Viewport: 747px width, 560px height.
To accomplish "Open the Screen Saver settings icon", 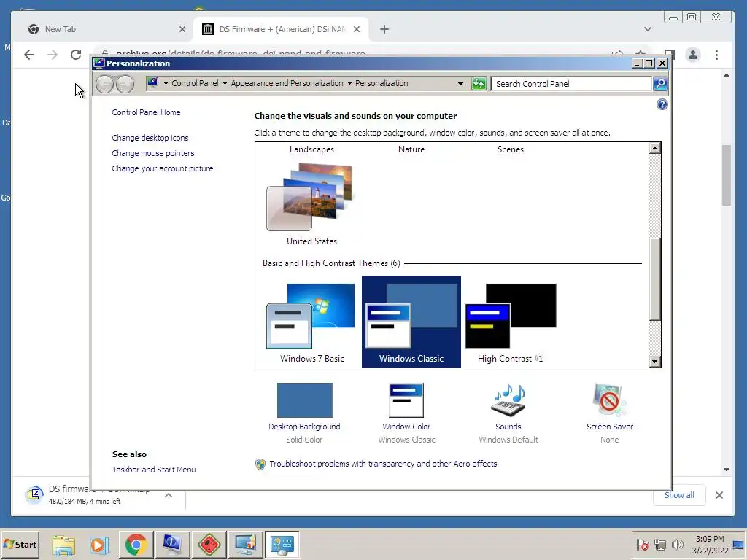I will pos(609,400).
